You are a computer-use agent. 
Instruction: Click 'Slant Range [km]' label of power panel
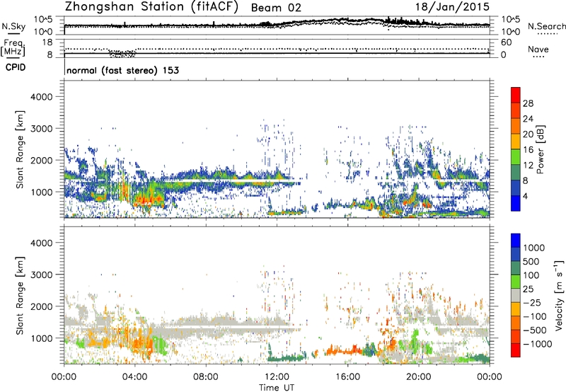tap(20, 150)
